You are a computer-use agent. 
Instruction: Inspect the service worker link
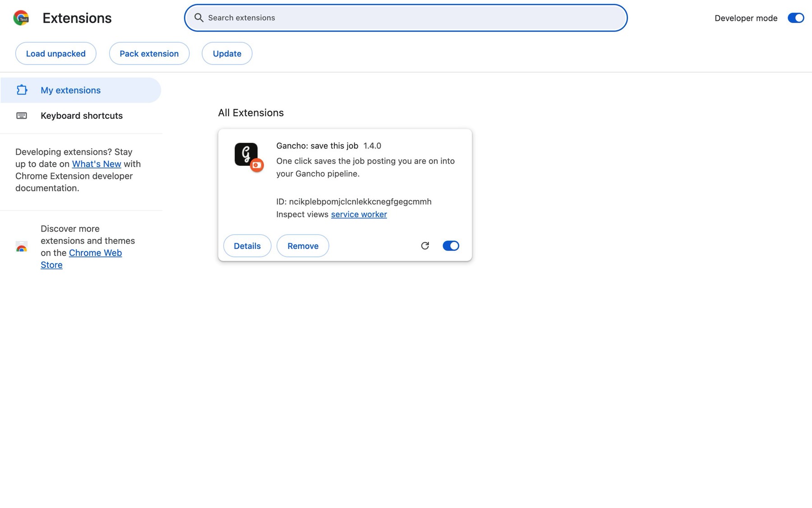(x=359, y=214)
